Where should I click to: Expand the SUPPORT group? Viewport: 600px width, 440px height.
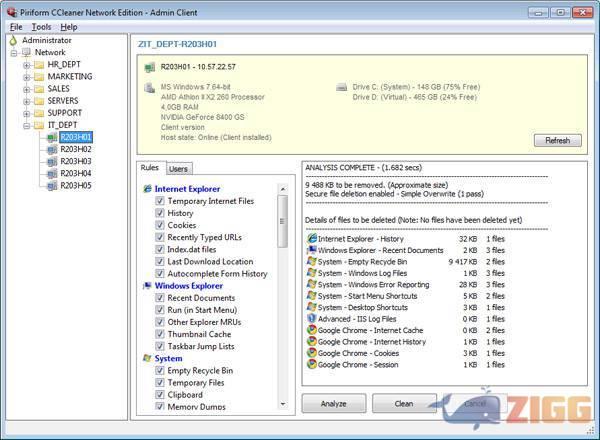click(26, 114)
